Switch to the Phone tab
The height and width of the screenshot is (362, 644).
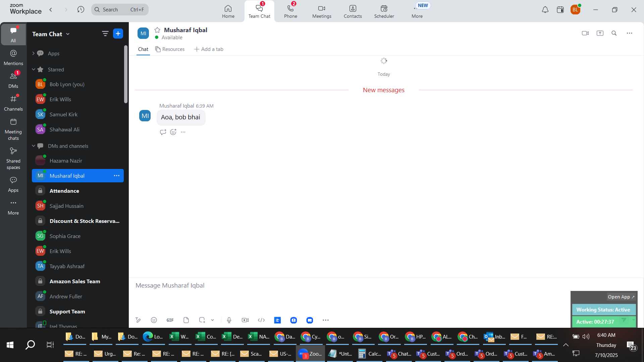290,11
